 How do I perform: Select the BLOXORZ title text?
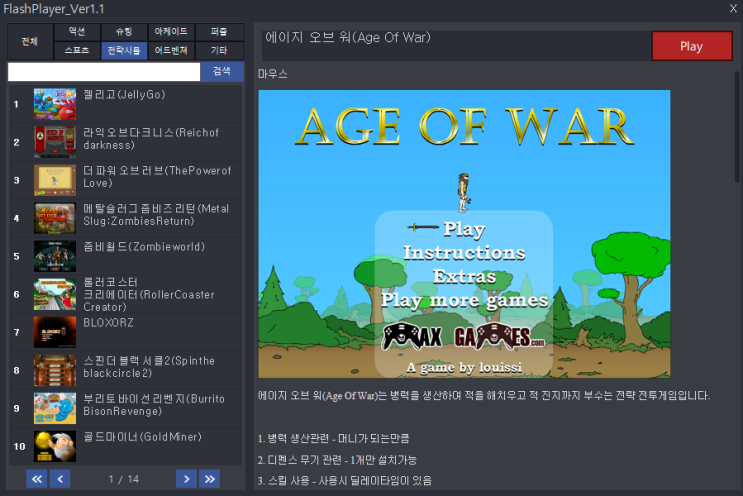109,323
